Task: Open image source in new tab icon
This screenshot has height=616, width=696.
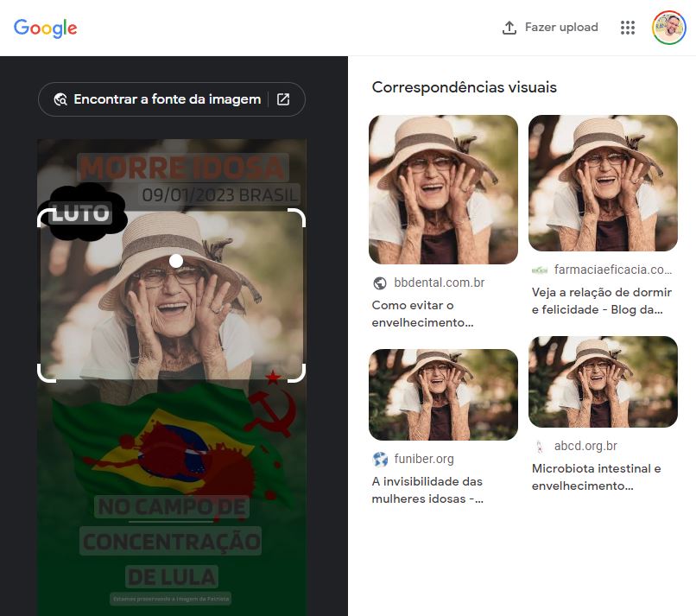Action: [283, 99]
